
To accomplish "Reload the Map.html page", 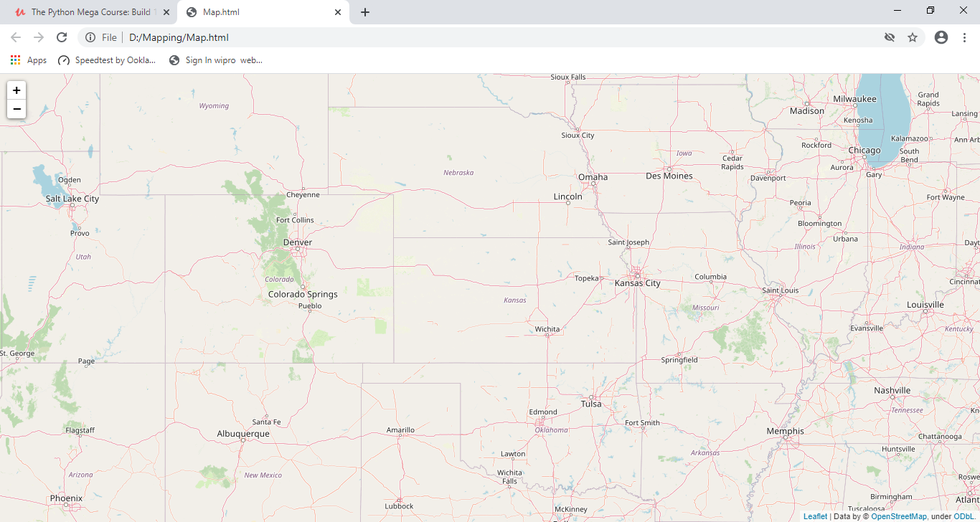I will (x=62, y=37).
